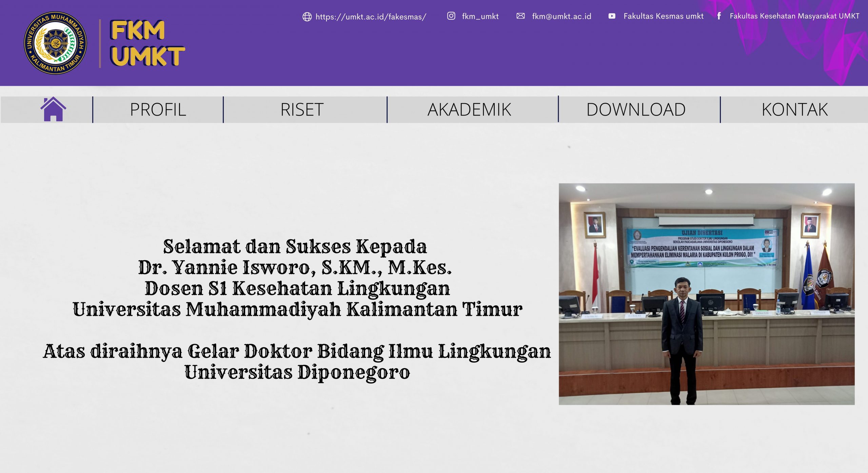Viewport: 868px width, 473px height.
Task: Open the umkt.ac.id/fakesmas link
Action: [x=371, y=17]
